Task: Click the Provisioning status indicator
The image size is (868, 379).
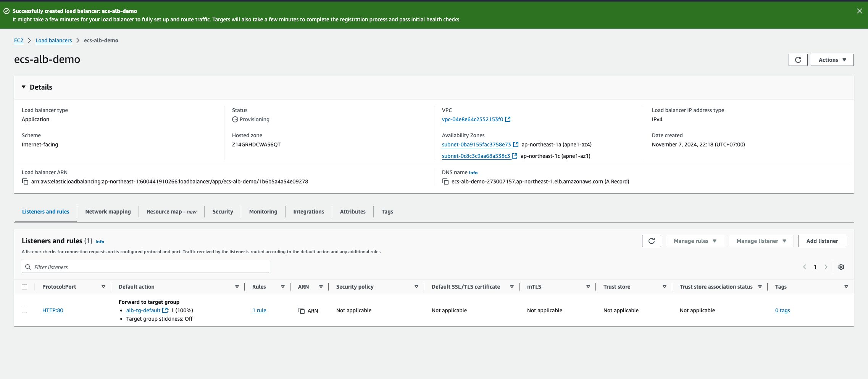Action: (x=251, y=119)
